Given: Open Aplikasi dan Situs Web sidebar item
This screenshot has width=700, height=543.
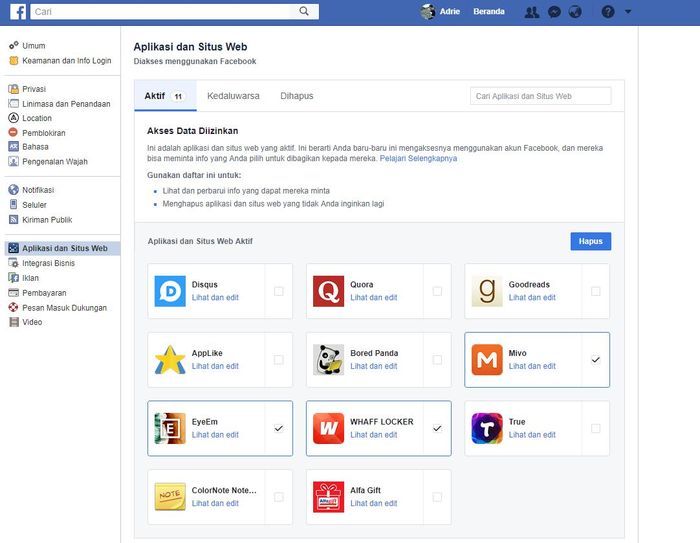Looking at the screenshot, I should pyautogui.click(x=62, y=248).
